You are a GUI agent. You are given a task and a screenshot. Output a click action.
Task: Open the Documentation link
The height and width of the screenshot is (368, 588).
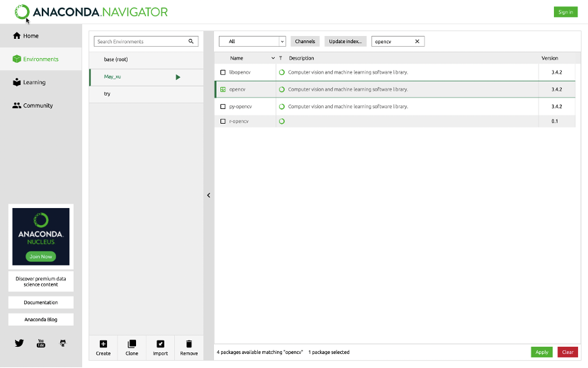point(41,302)
